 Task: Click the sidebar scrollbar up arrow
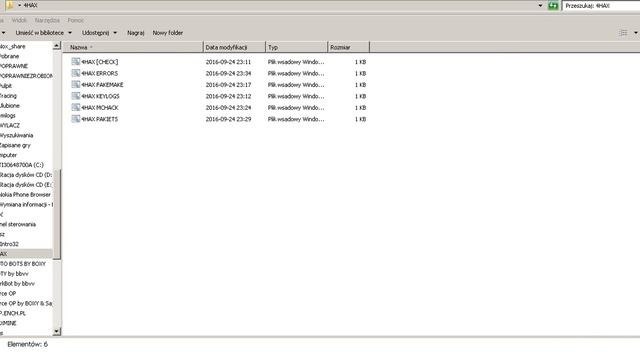pos(57,46)
